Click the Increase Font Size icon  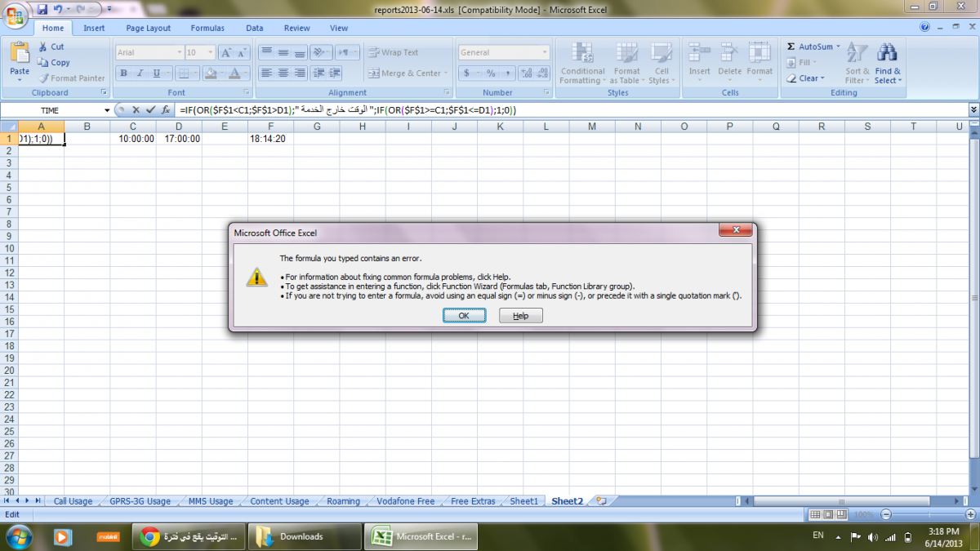click(x=226, y=52)
